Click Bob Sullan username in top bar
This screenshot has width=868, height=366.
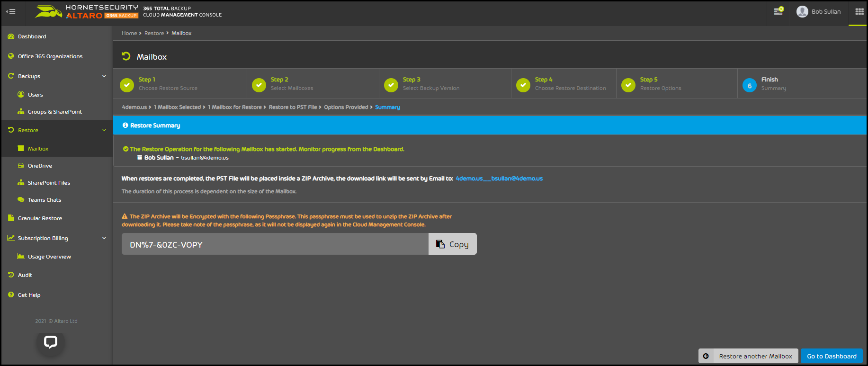(826, 11)
